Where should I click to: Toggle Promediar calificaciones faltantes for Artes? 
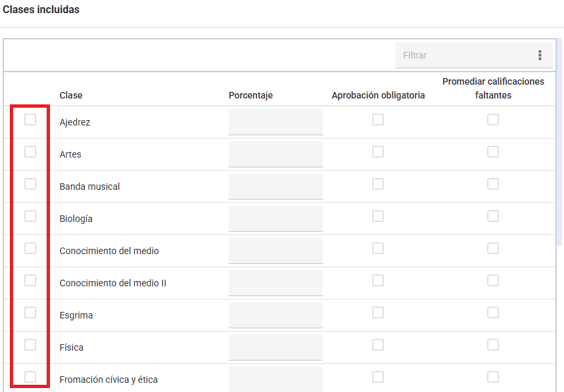point(493,152)
